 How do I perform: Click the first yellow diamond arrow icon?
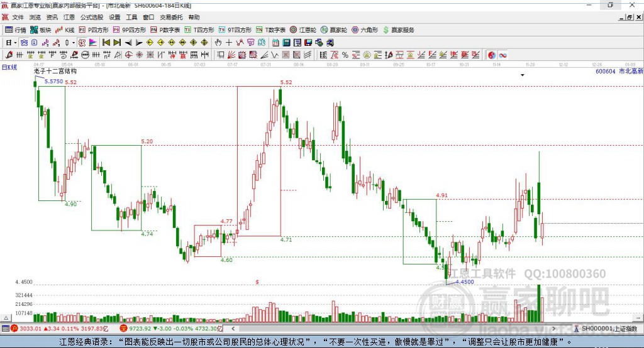[150, 42]
